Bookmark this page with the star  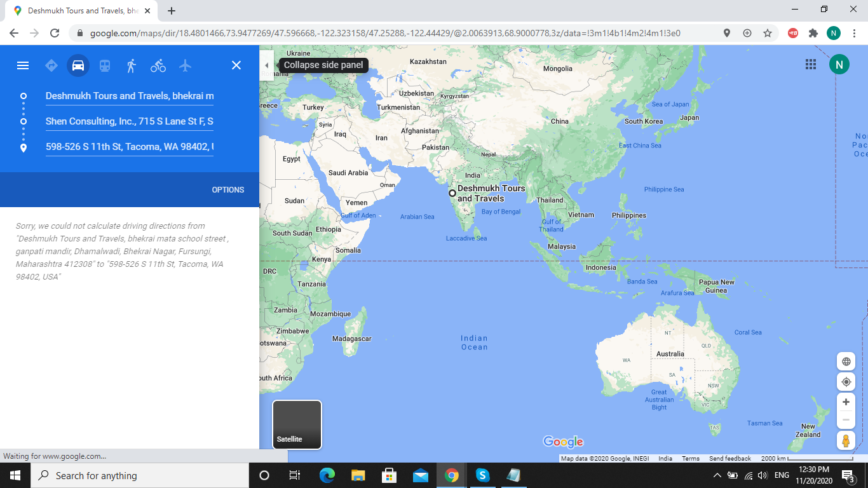(768, 33)
